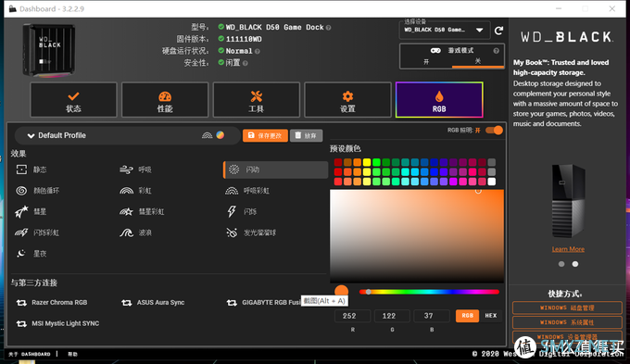The width and height of the screenshot is (630, 364).
Task: Click the R value field showing 252
Action: point(352,316)
